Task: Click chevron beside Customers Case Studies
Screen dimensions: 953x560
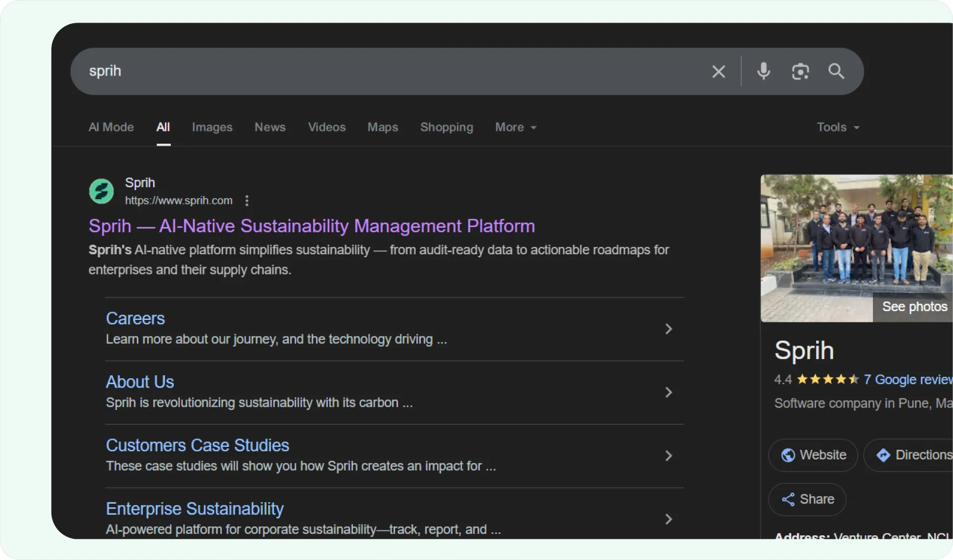Action: [669, 456]
